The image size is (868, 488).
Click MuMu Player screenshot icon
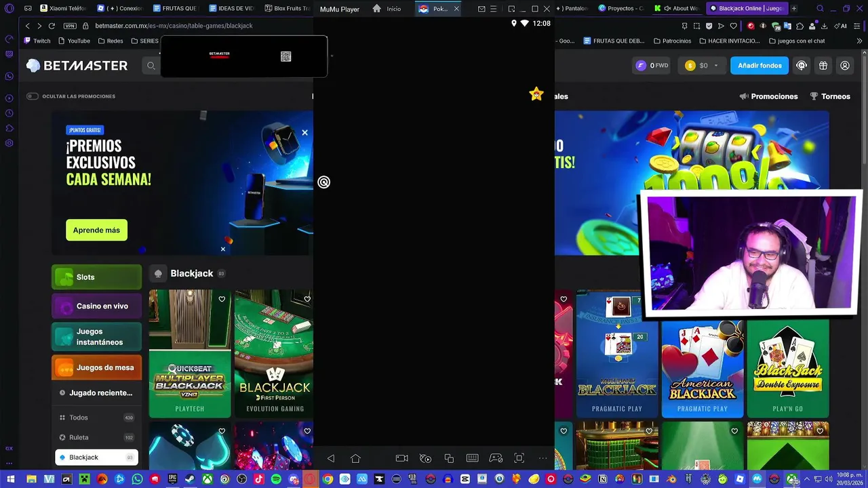(x=519, y=458)
